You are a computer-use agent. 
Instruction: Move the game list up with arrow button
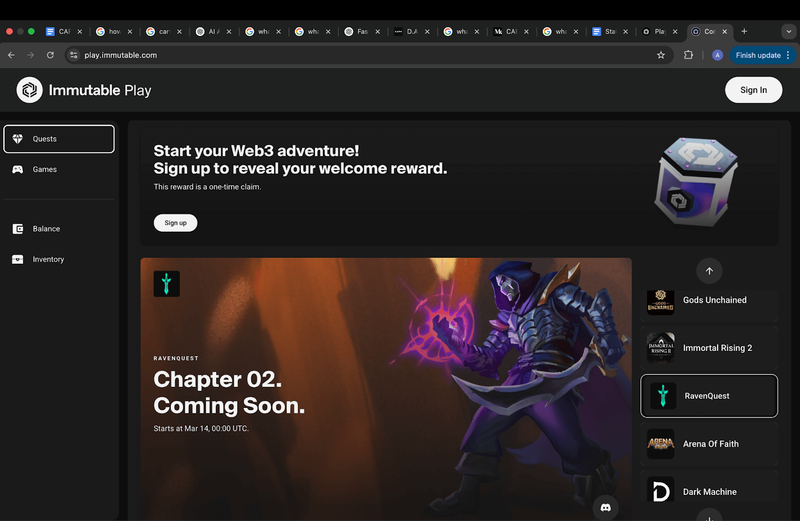[709, 271]
